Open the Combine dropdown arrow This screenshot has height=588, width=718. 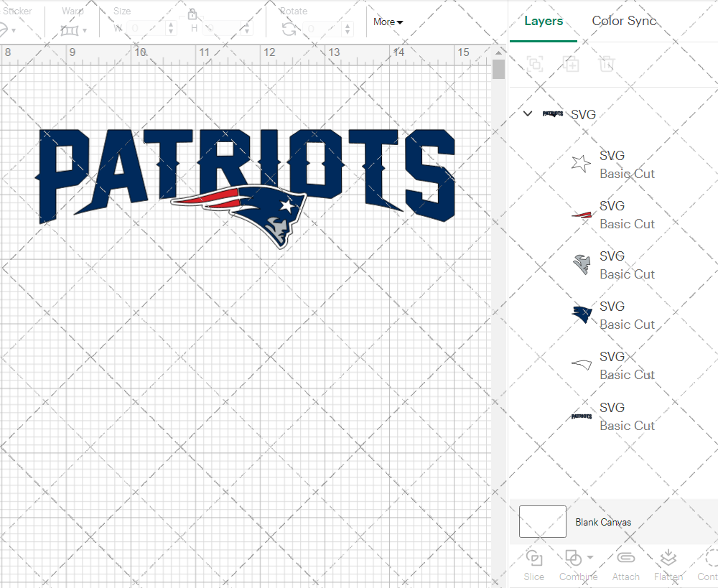590,557
